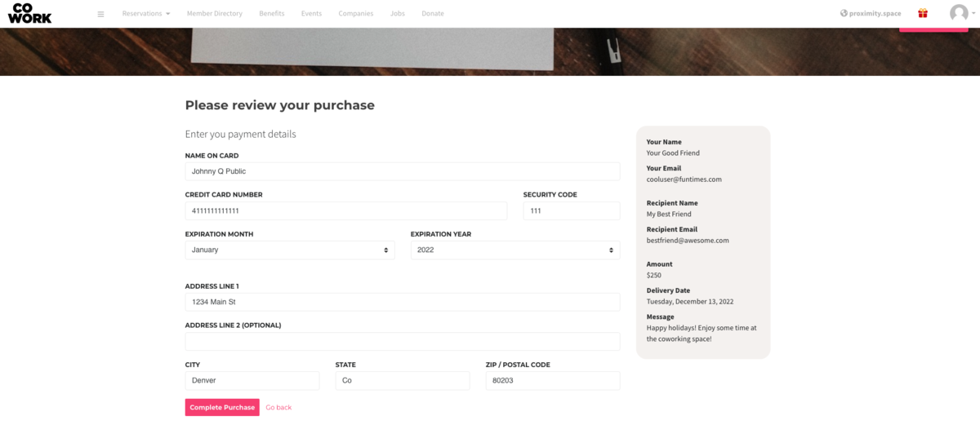Click the globe icon beside proximity.space
This screenshot has width=980, height=425.
(x=844, y=13)
